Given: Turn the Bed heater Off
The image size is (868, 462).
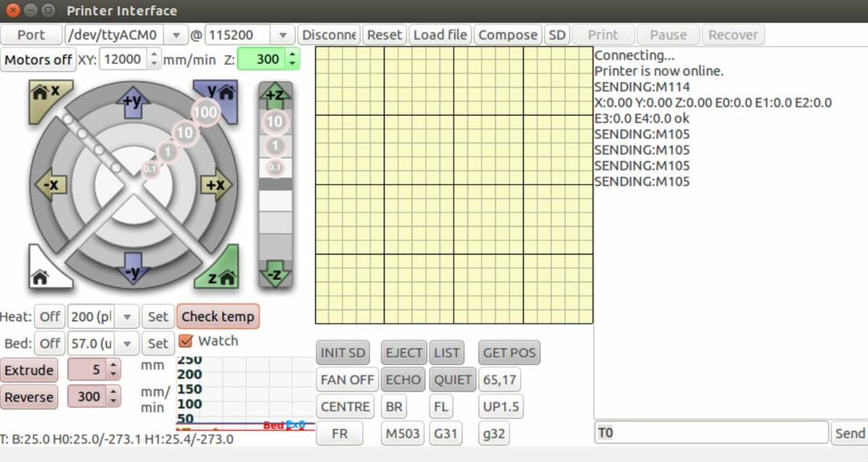Looking at the screenshot, I should (x=49, y=343).
